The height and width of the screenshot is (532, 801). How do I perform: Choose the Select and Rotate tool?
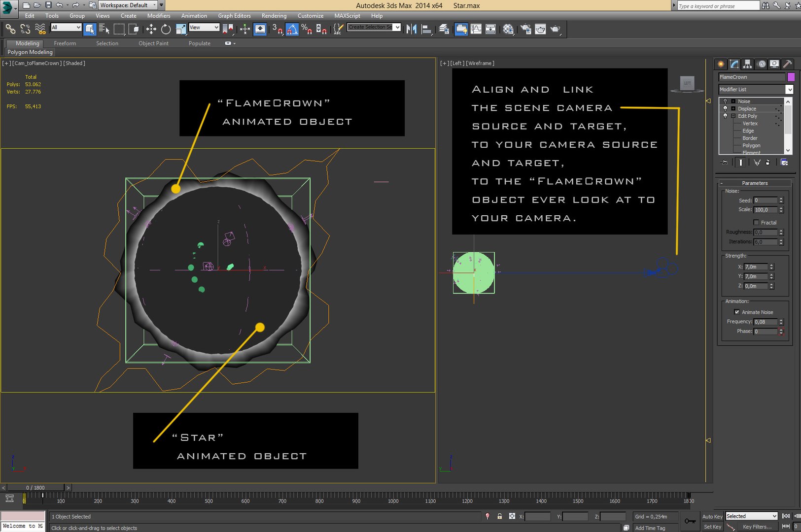(166, 29)
